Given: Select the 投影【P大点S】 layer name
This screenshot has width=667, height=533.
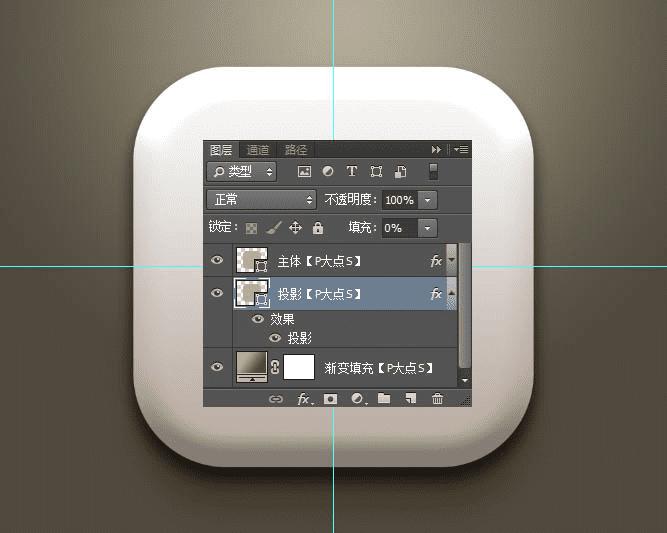Looking at the screenshot, I should click(x=319, y=294).
